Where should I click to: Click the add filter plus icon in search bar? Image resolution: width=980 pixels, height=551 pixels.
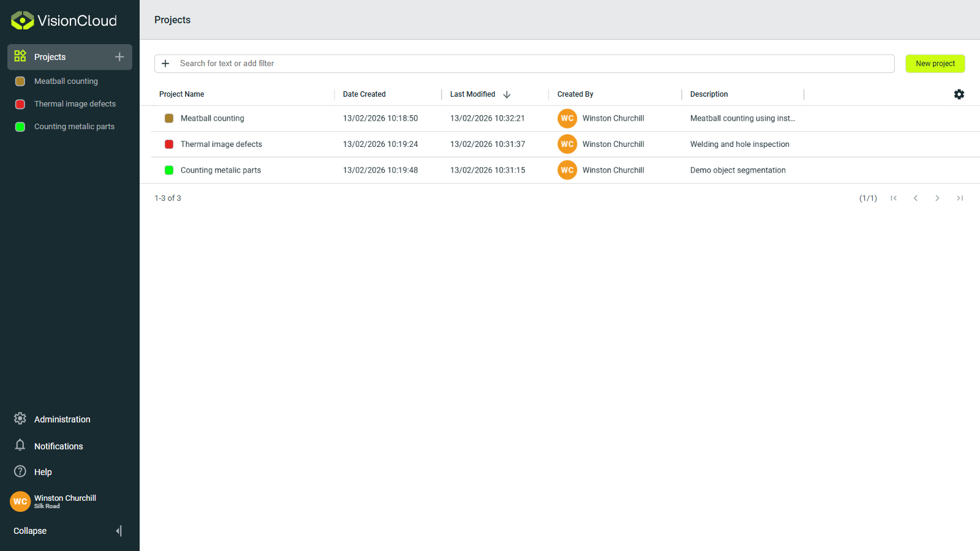coord(165,64)
